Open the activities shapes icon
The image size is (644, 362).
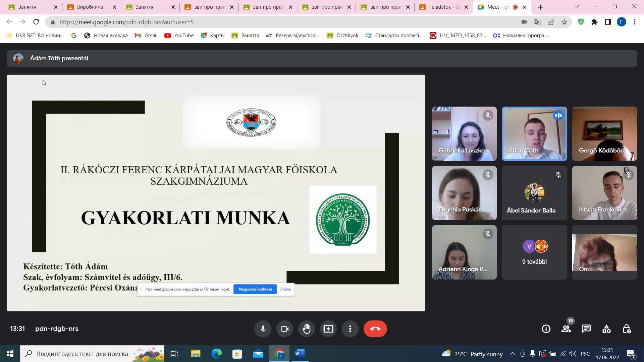tap(606, 329)
